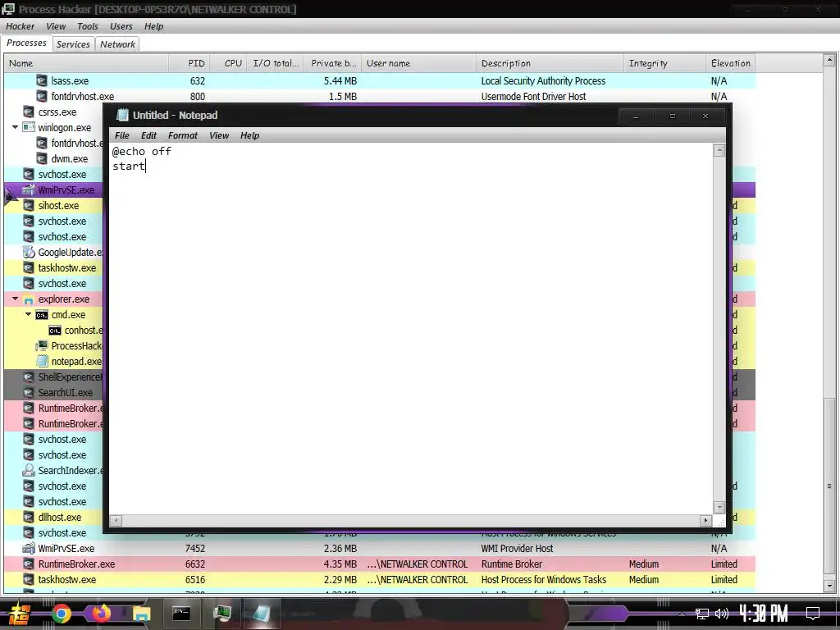
Task: Click the notepad.exe process icon
Action: click(x=42, y=361)
